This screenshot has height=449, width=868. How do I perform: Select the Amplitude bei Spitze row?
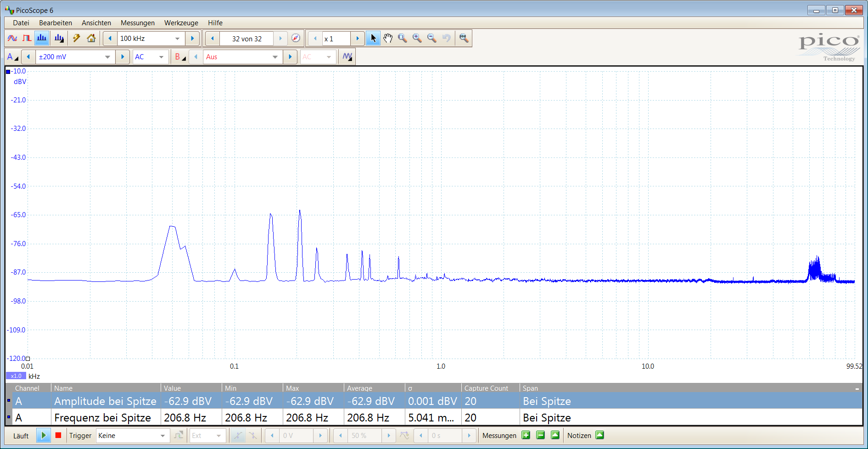pos(434,401)
